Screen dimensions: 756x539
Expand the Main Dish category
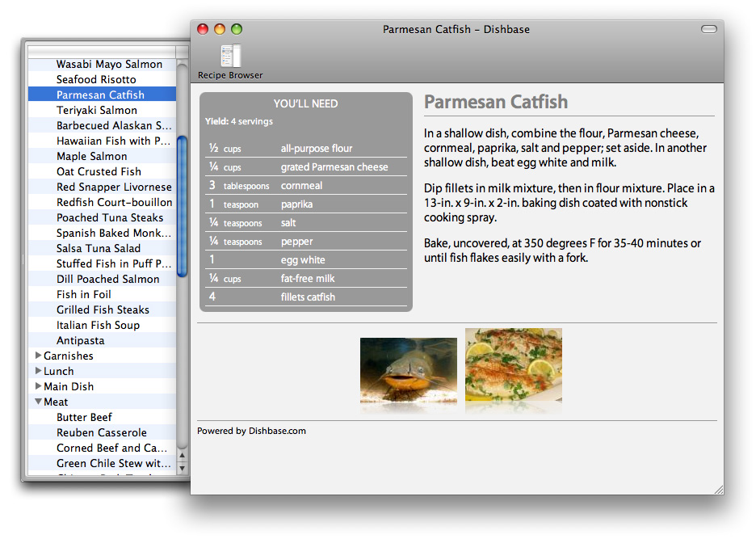tap(38, 386)
